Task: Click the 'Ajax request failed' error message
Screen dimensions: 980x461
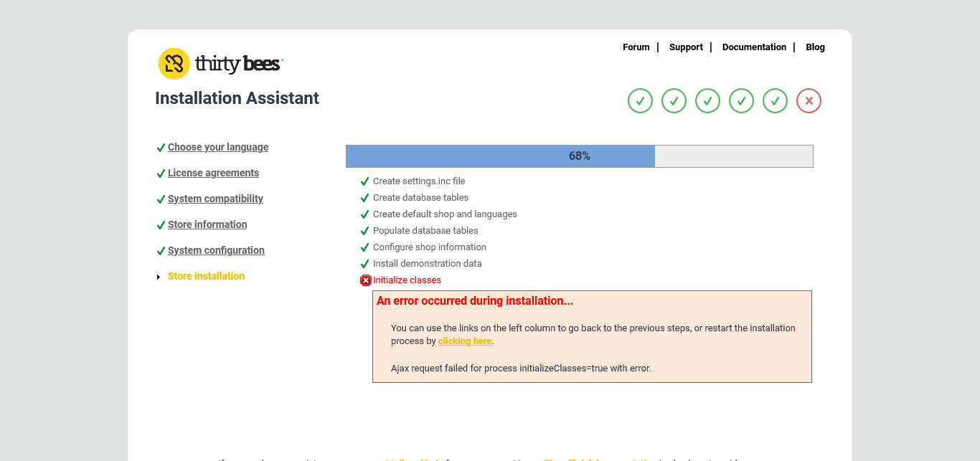Action: [x=521, y=369]
